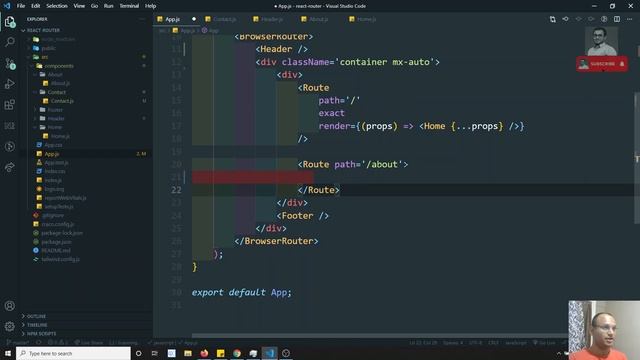Click the Ln/Col cursor position indicator
This screenshot has width=640, height=360.
click(x=423, y=343)
